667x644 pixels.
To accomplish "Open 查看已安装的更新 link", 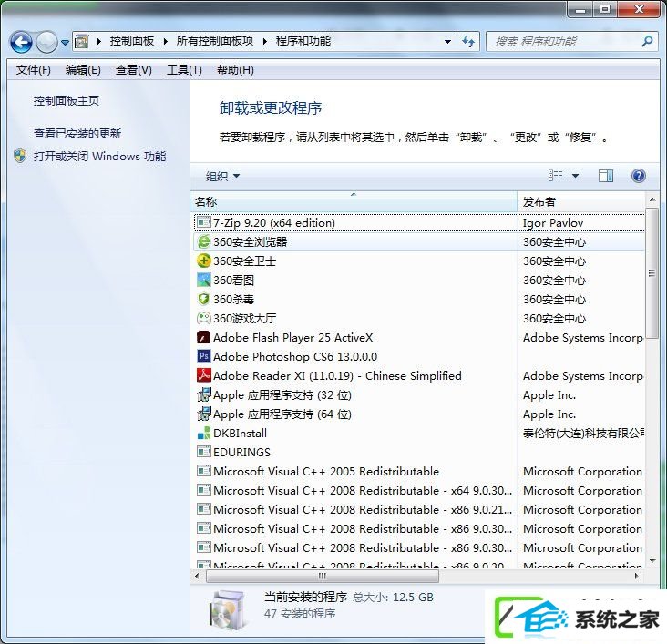I will coord(77,134).
